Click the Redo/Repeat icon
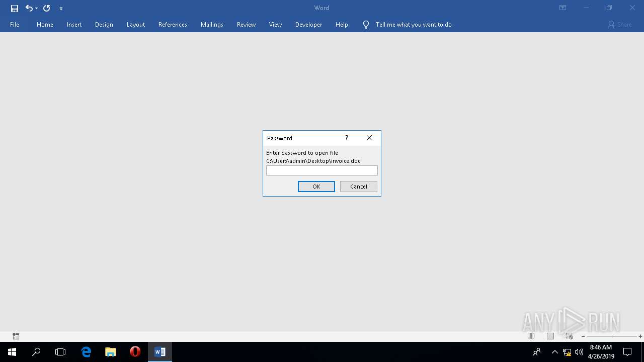The height and width of the screenshot is (362, 644). (x=46, y=8)
